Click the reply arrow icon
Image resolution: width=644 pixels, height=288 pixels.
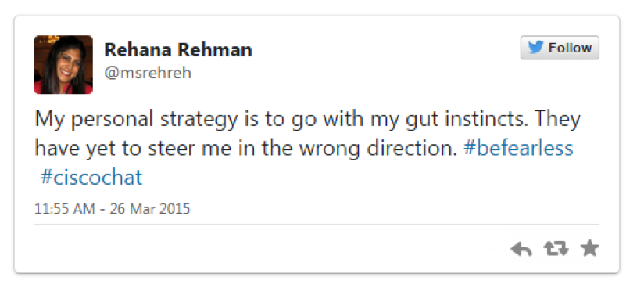click(x=521, y=249)
